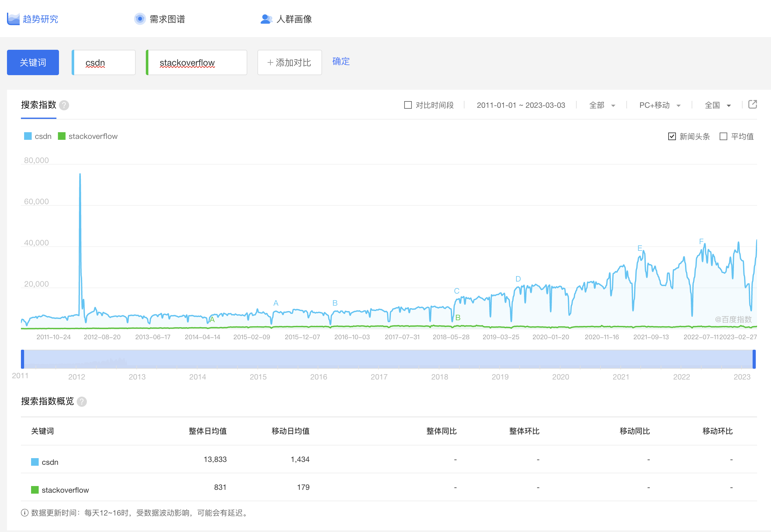Image resolution: width=771 pixels, height=532 pixels.
Task: Click the stackoverflow keyword input field
Action: (197, 63)
